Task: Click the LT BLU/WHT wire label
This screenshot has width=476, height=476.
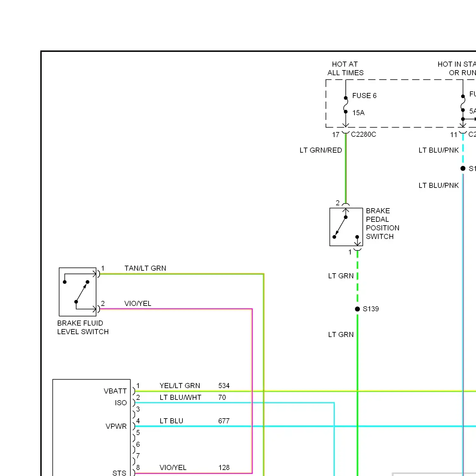Action: click(x=181, y=397)
